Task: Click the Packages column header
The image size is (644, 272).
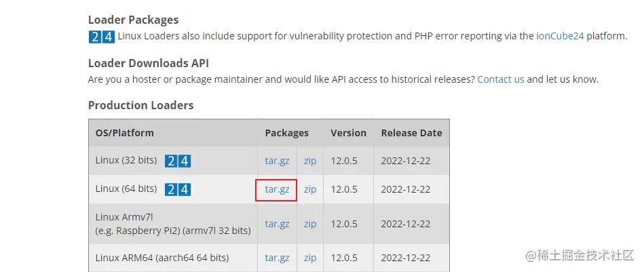Action: point(286,133)
